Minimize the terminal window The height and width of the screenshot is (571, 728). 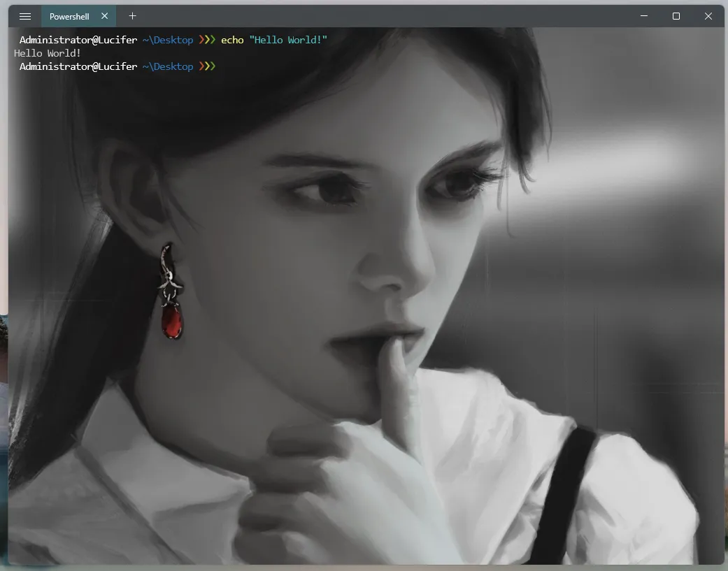[644, 16]
